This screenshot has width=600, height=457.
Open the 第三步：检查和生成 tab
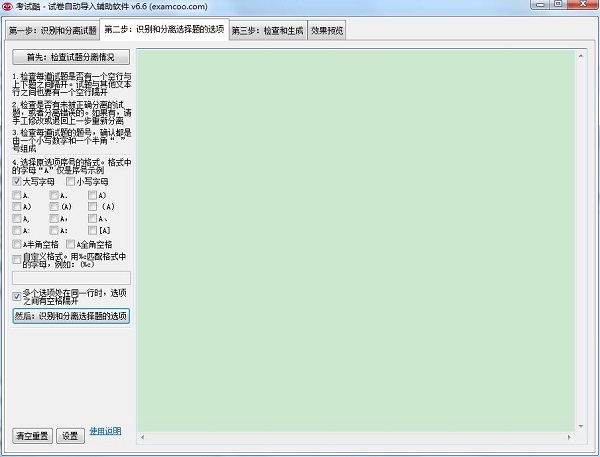coord(267,31)
